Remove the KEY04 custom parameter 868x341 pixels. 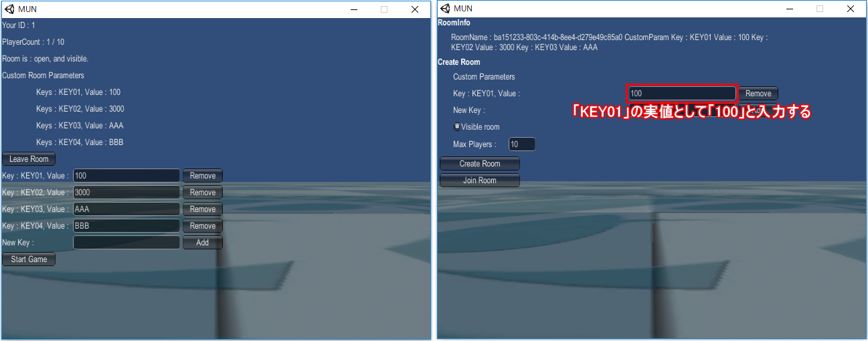203,226
